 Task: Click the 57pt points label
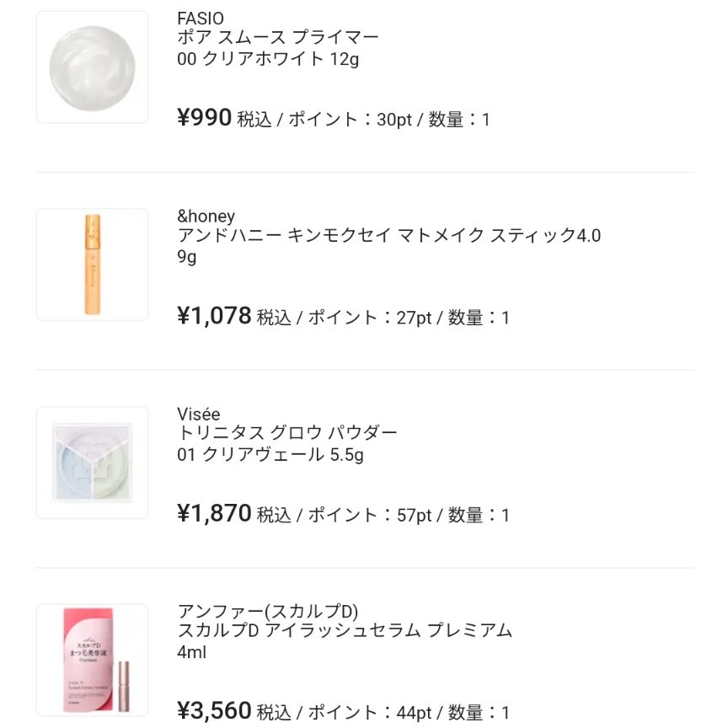tap(414, 515)
